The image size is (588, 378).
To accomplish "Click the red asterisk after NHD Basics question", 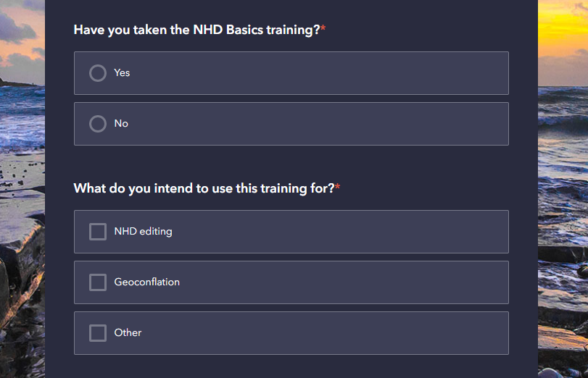I will [323, 29].
